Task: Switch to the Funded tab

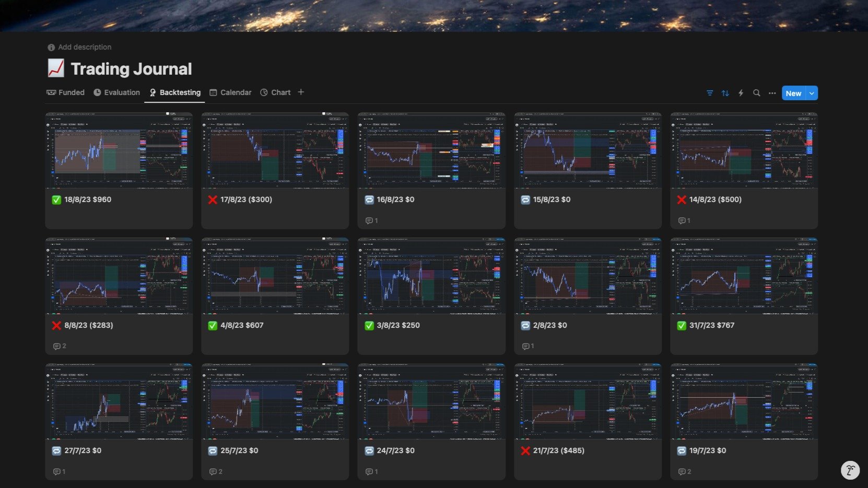Action: pos(66,92)
